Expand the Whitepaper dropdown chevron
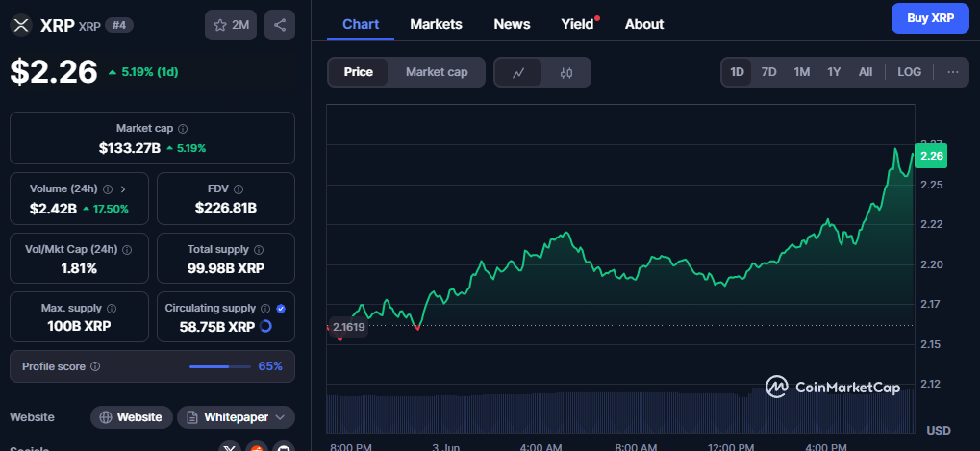The height and width of the screenshot is (451, 980). coord(280,417)
